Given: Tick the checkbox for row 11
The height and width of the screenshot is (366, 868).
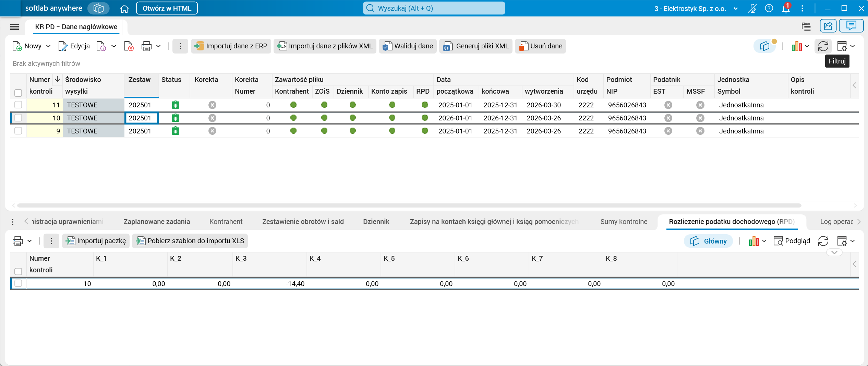Looking at the screenshot, I should (18, 105).
